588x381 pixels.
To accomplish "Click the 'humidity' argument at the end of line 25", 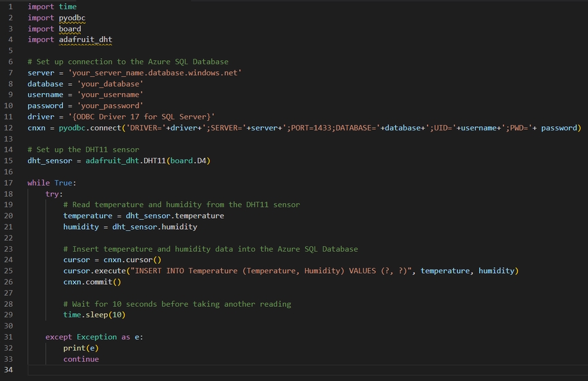I will tap(496, 271).
